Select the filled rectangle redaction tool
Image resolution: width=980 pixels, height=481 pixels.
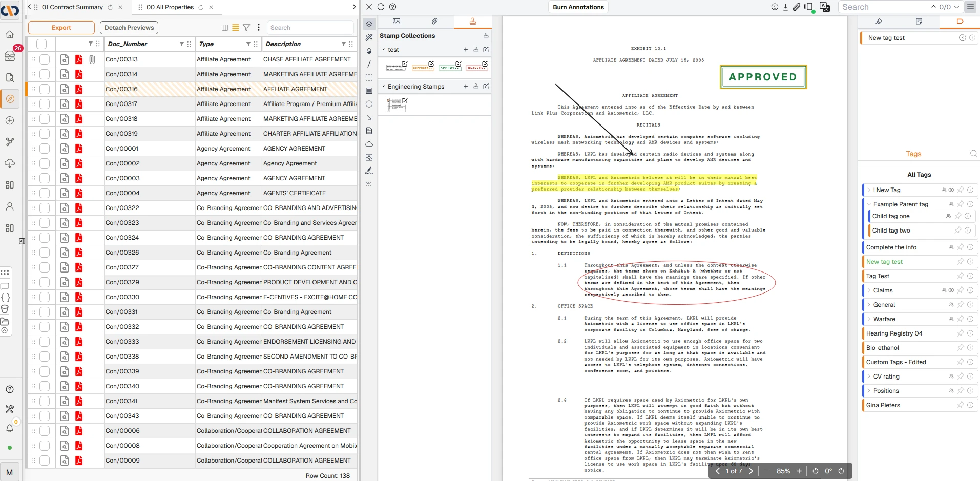[x=369, y=91]
